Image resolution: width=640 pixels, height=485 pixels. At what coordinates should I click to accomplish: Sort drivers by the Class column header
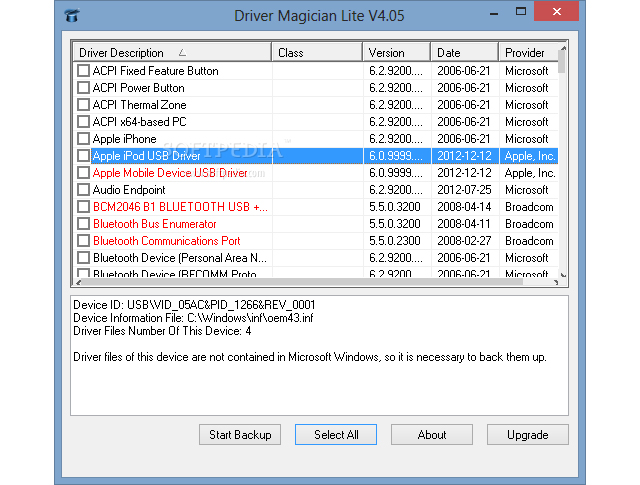315,52
